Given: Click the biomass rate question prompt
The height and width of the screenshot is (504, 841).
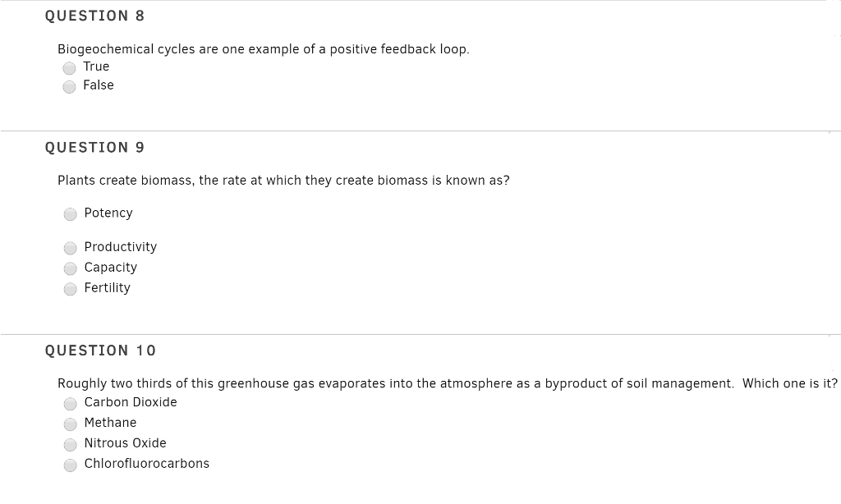Looking at the screenshot, I should click(x=283, y=180).
